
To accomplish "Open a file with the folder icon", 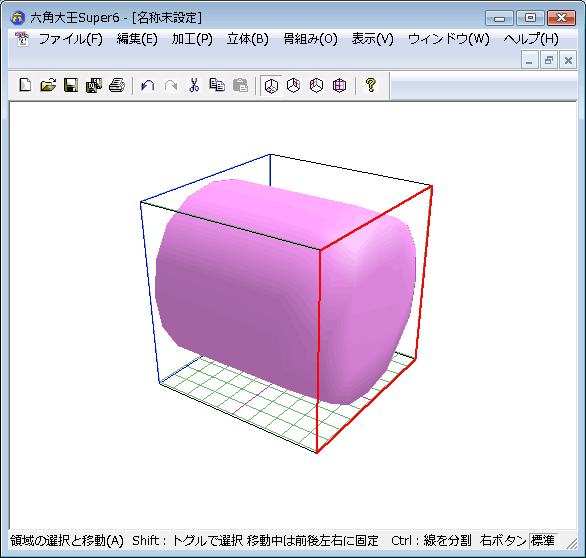I will pyautogui.click(x=48, y=86).
